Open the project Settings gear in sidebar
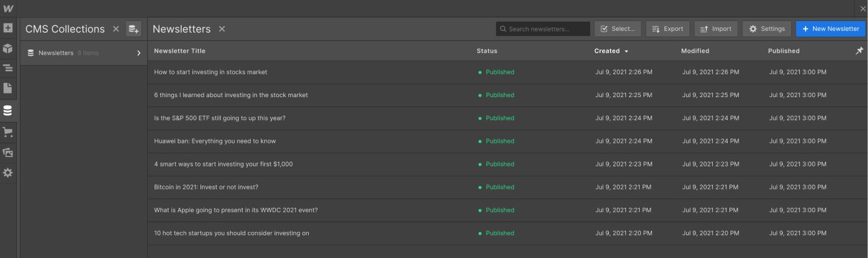The image size is (868, 258). point(8,173)
